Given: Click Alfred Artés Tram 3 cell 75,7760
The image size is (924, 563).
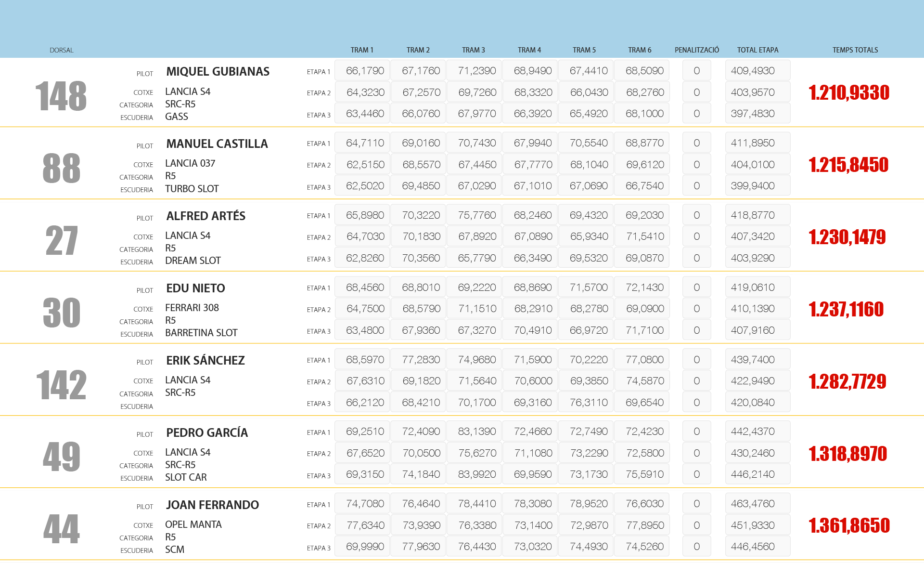Looking at the screenshot, I should click(x=476, y=215).
